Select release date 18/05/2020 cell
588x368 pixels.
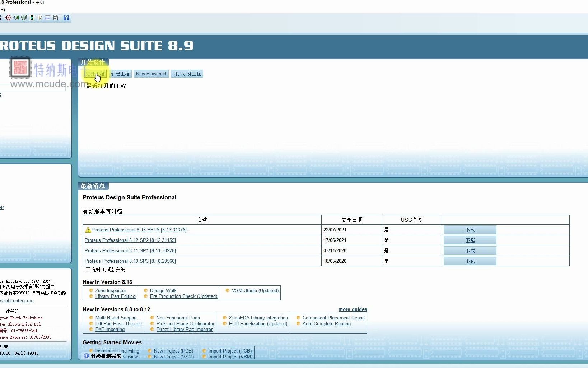pos(352,261)
